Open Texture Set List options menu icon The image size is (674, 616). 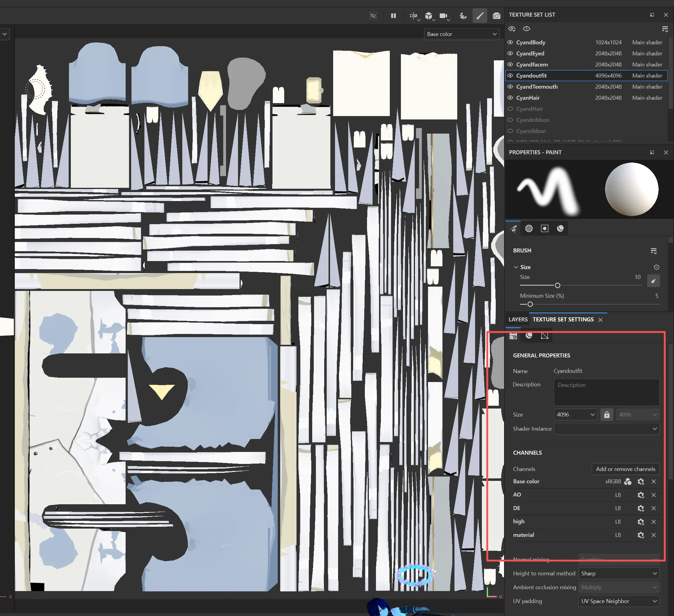[665, 29]
